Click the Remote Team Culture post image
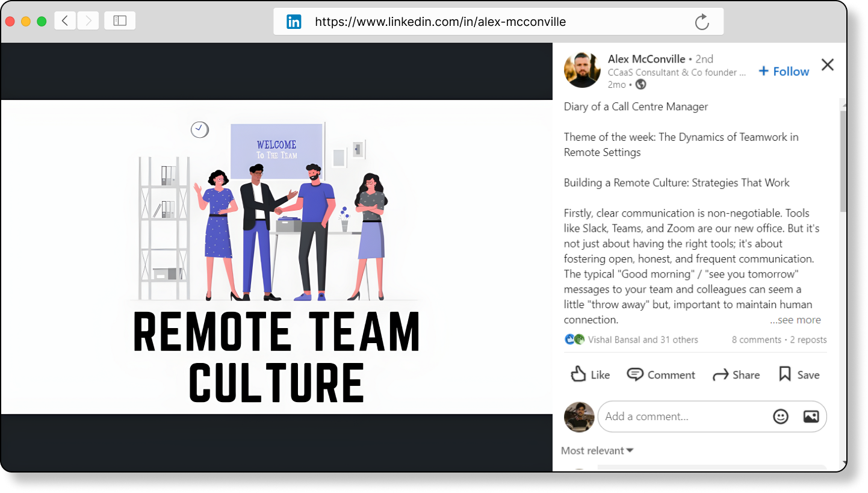 click(x=276, y=257)
